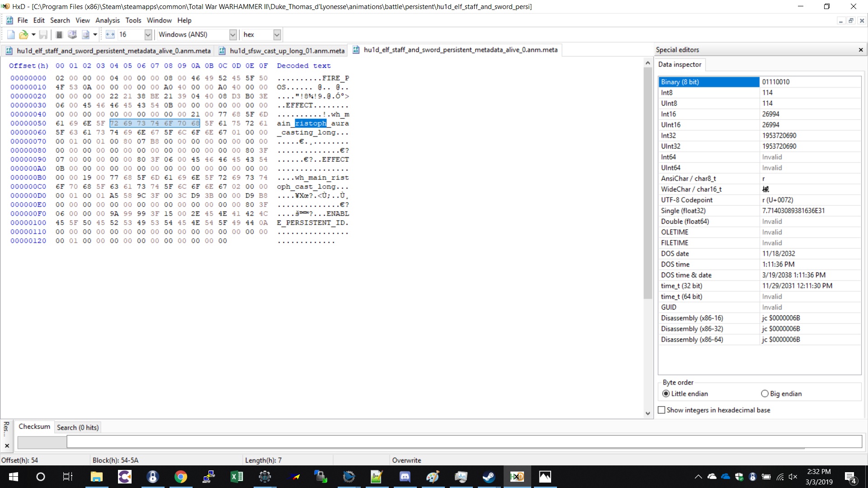Open the Windows (ANSI) charset dropdown

(x=233, y=35)
